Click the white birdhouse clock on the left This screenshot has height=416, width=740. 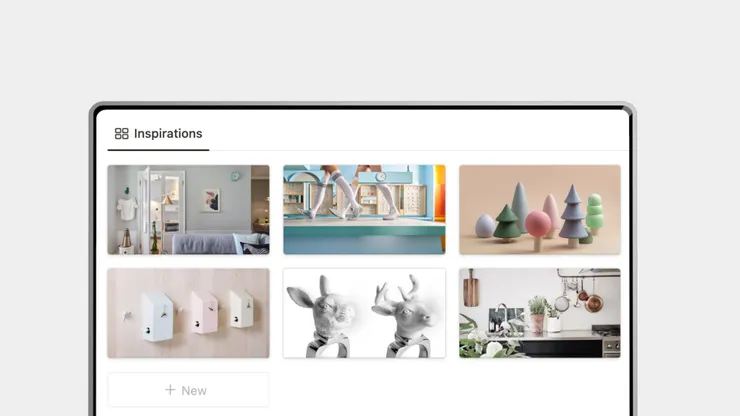pos(156,316)
